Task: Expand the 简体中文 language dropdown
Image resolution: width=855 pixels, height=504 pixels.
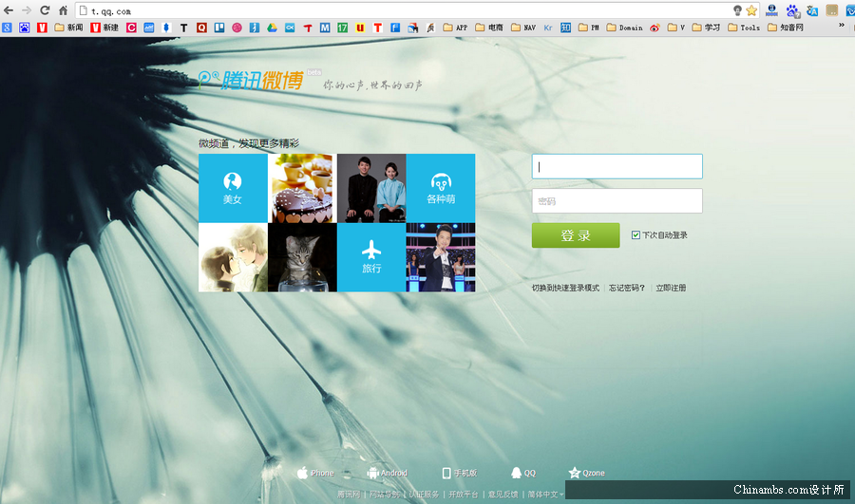Action: pyautogui.click(x=546, y=495)
